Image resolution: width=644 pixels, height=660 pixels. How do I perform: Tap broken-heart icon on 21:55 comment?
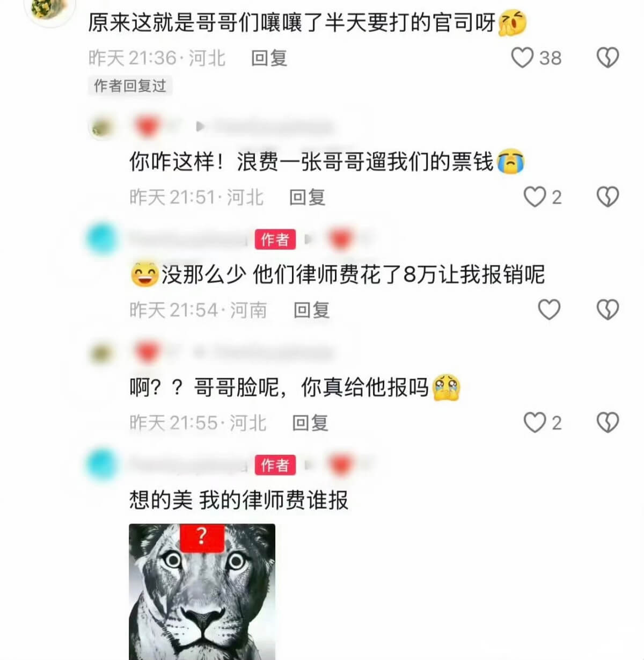point(608,423)
